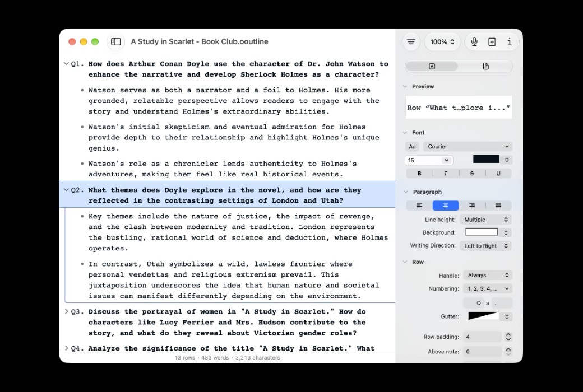Open the 100% zoom dropdown
The height and width of the screenshot is (392, 583).
pos(442,42)
